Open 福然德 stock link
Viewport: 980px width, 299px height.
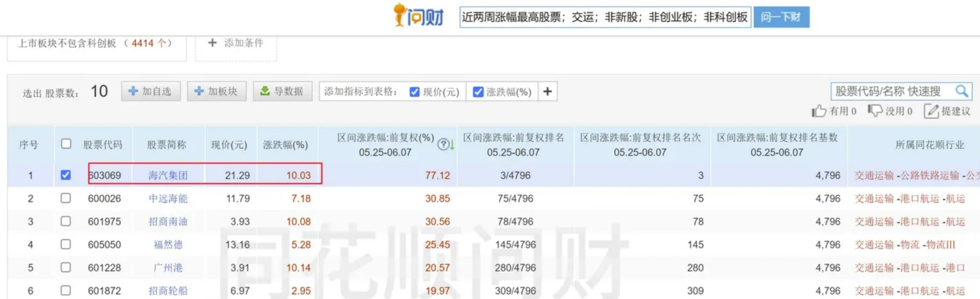coord(168,244)
